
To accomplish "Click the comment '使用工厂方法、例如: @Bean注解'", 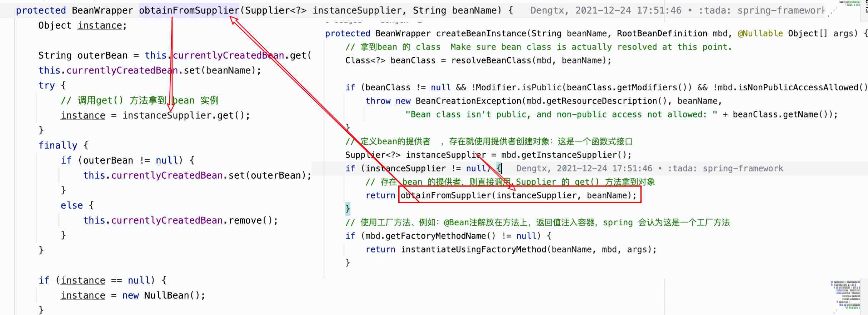I will pos(538,222).
